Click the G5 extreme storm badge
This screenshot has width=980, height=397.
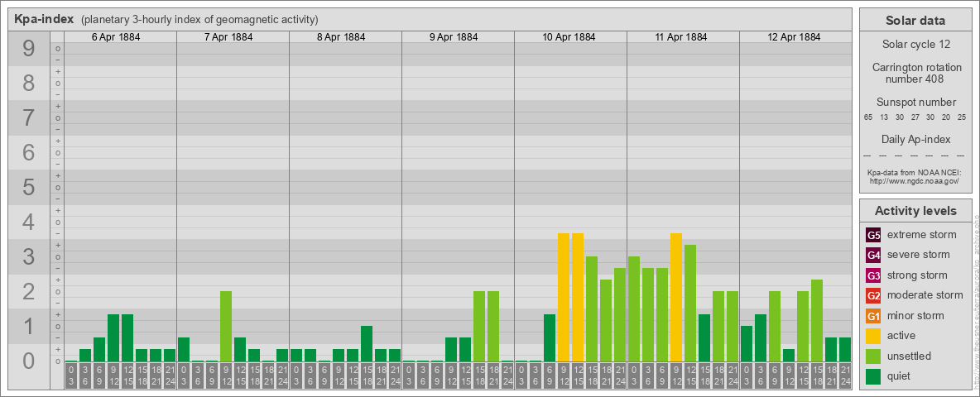pyautogui.click(x=873, y=236)
